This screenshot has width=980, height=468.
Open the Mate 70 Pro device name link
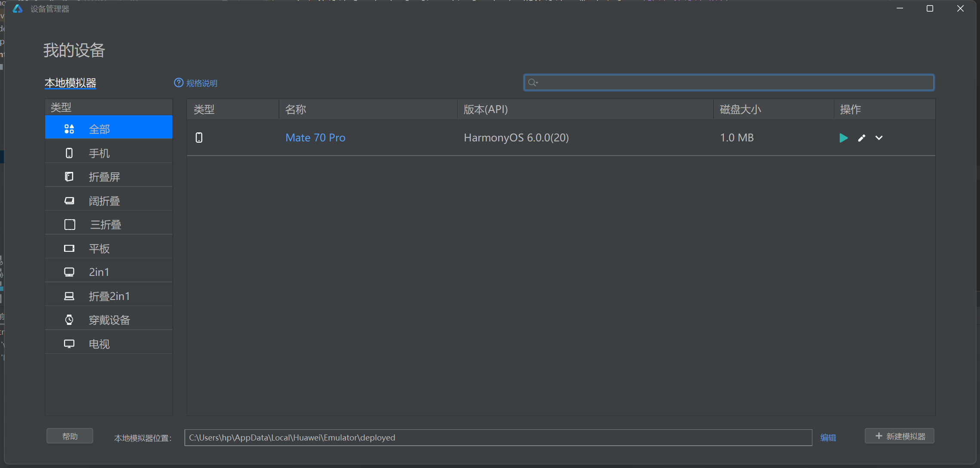(315, 138)
